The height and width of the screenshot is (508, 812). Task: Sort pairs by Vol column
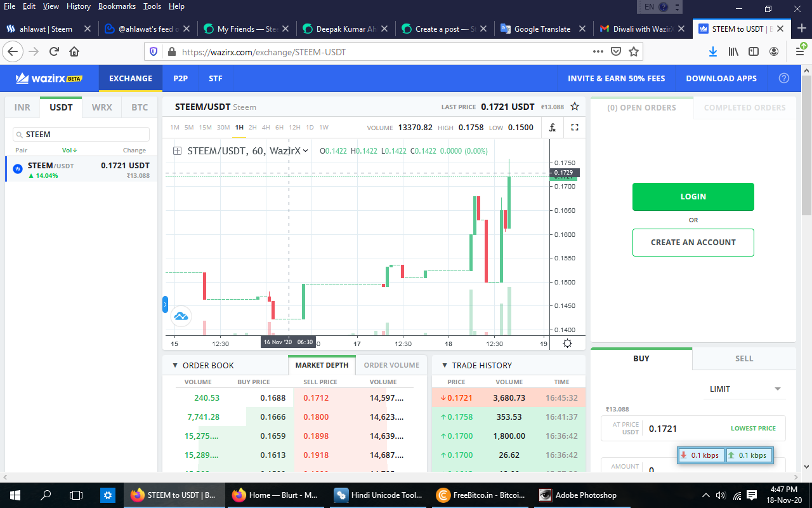coord(69,150)
